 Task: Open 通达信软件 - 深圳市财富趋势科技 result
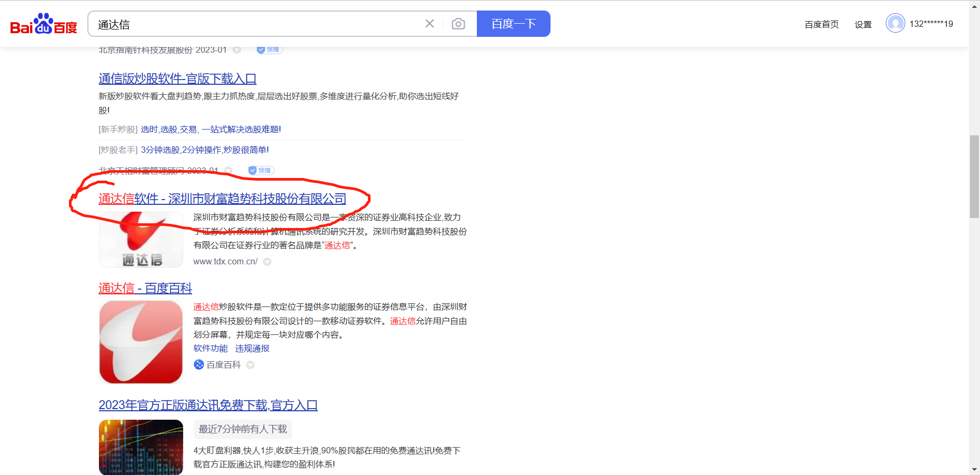(222, 199)
